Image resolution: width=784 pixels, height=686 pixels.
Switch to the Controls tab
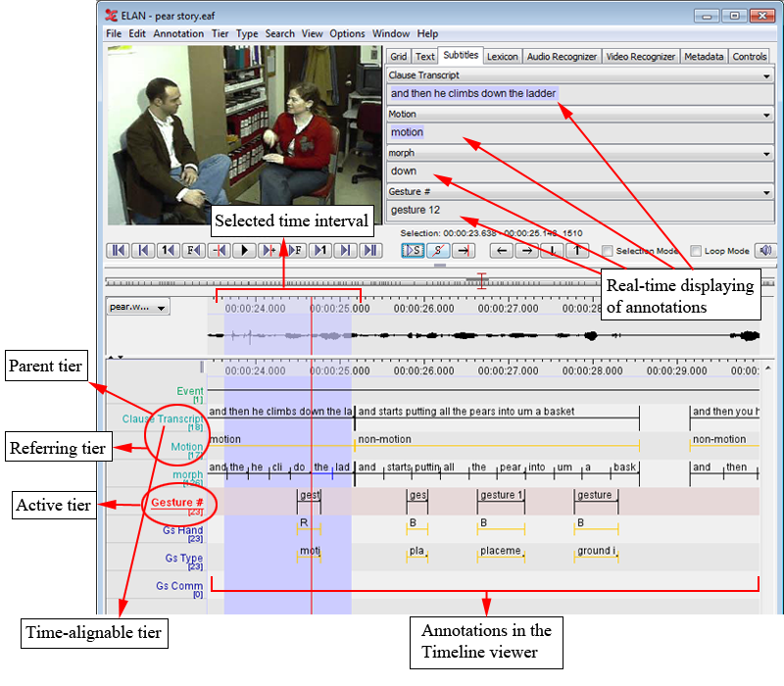750,57
